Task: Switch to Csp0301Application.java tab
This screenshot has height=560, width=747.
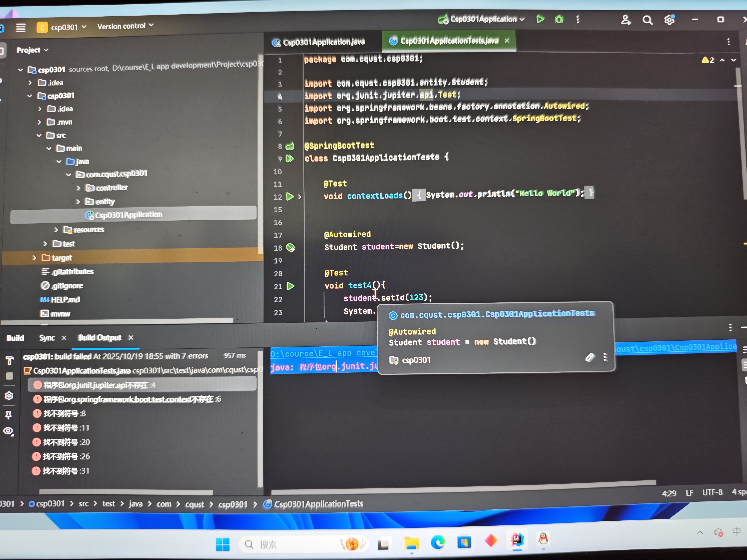Action: 323,42
